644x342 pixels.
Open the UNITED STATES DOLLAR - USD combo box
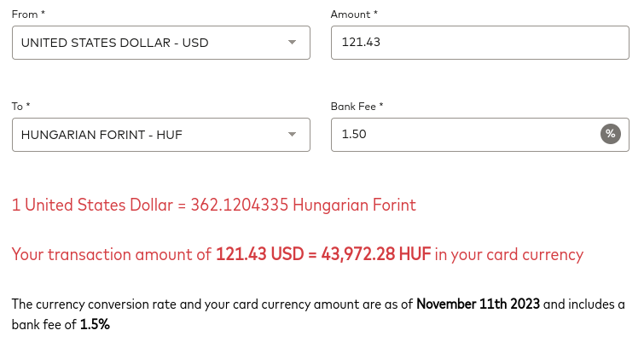click(161, 43)
